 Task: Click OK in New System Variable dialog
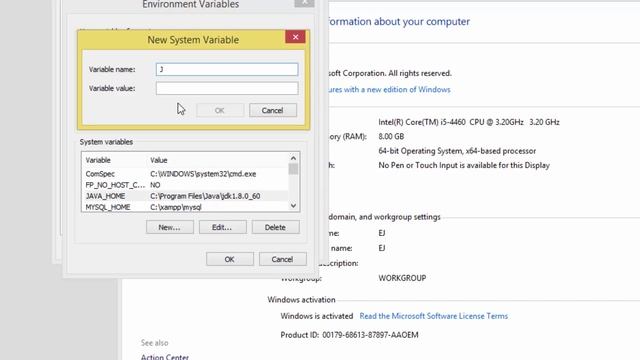click(x=220, y=110)
